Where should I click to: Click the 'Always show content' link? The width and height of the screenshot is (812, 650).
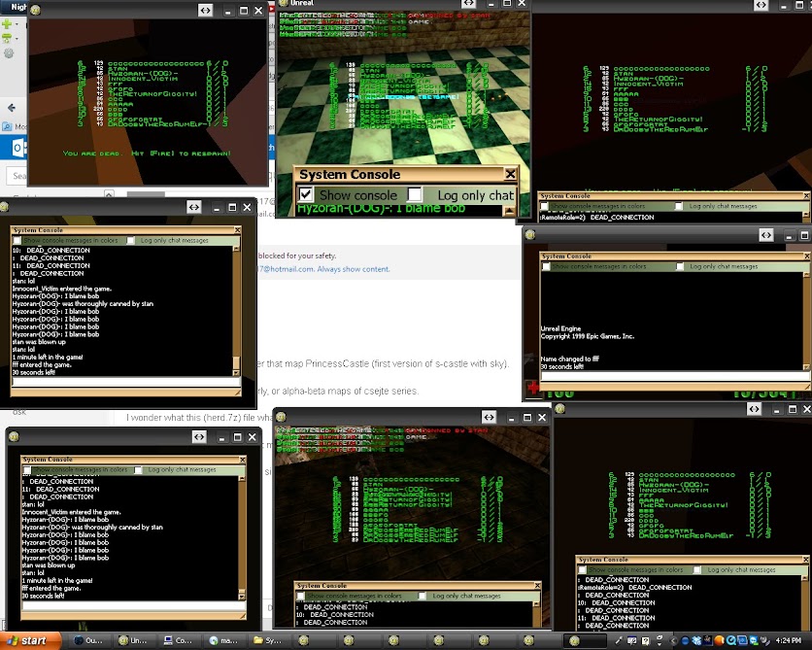tap(354, 269)
